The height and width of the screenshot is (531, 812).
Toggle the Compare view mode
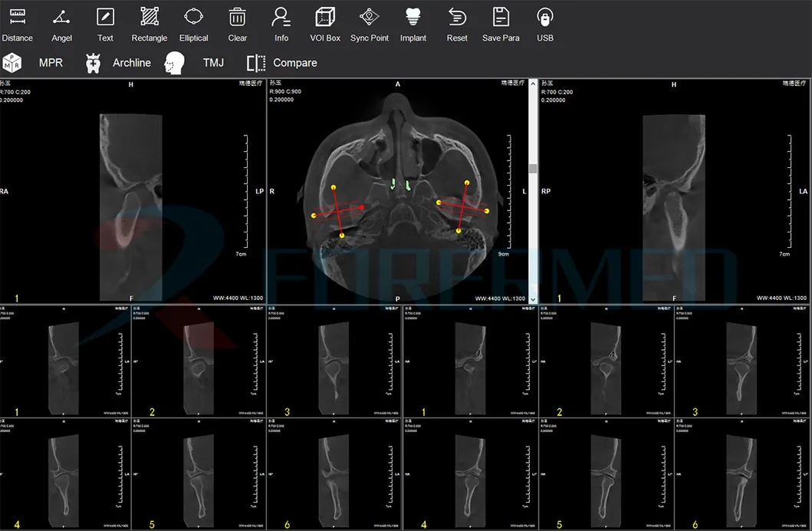[281, 63]
